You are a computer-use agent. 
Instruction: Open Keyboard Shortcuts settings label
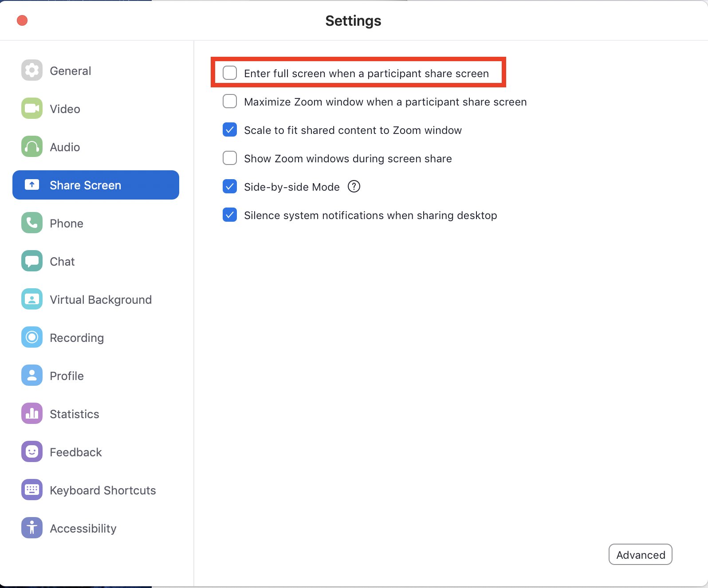point(103,490)
